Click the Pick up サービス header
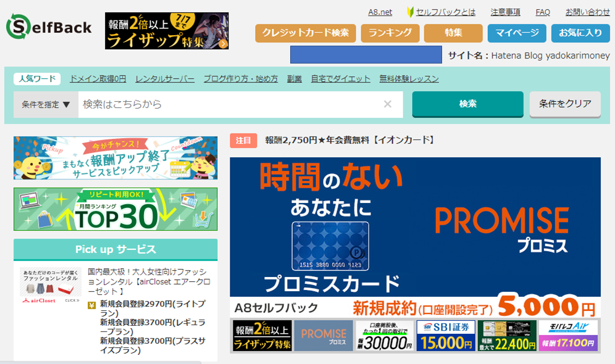The image size is (615, 364). (115, 249)
